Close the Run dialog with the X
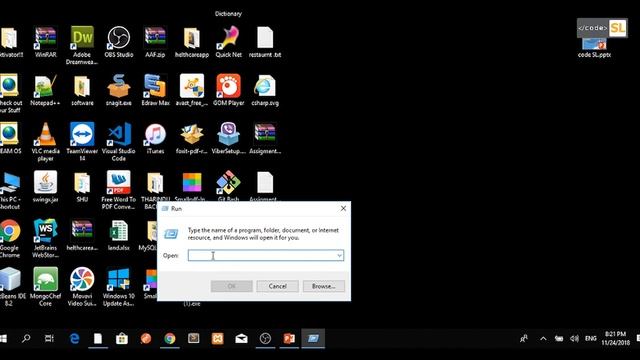Image resolution: width=640 pixels, height=360 pixels. point(343,209)
